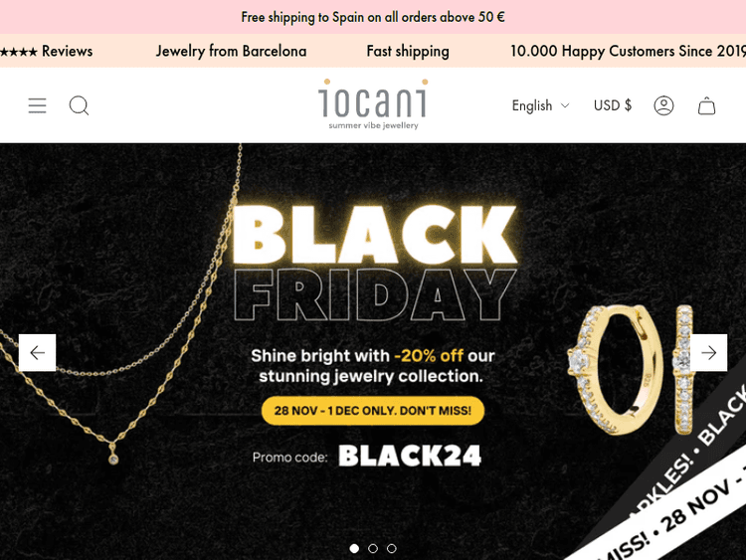
Task: Advance to next slide arrow
Action: (x=709, y=352)
